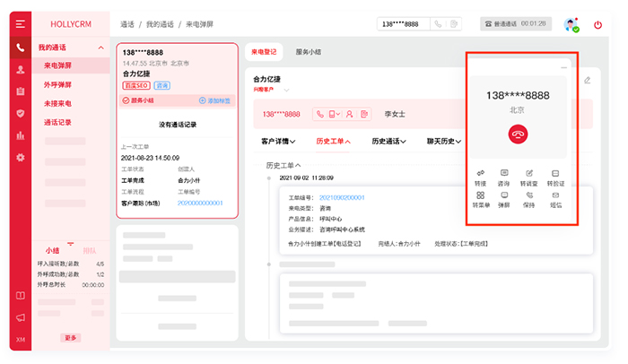Click the red hang-up call button
The width and height of the screenshot is (628, 364).
[x=517, y=134]
